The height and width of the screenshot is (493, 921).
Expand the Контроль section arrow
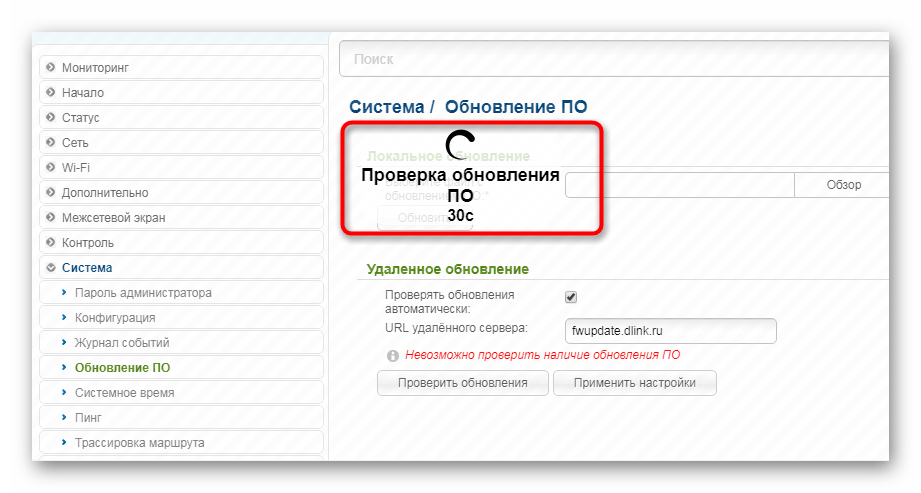point(51,242)
